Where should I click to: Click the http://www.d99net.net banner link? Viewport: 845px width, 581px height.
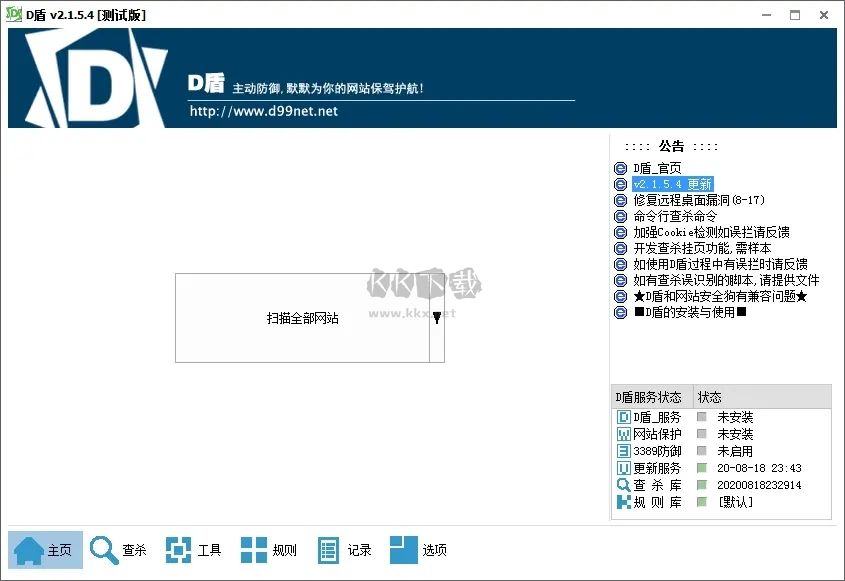point(264,111)
